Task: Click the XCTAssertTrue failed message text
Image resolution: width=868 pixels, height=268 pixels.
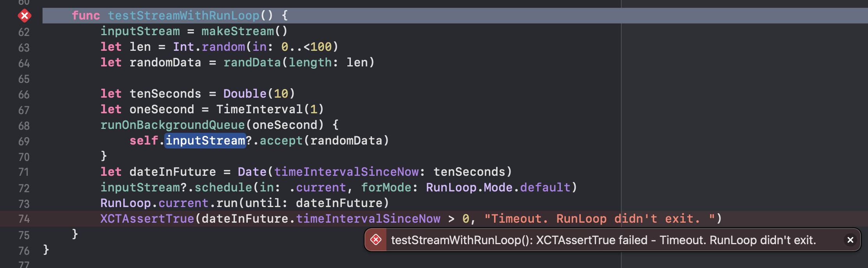Action: (603, 240)
